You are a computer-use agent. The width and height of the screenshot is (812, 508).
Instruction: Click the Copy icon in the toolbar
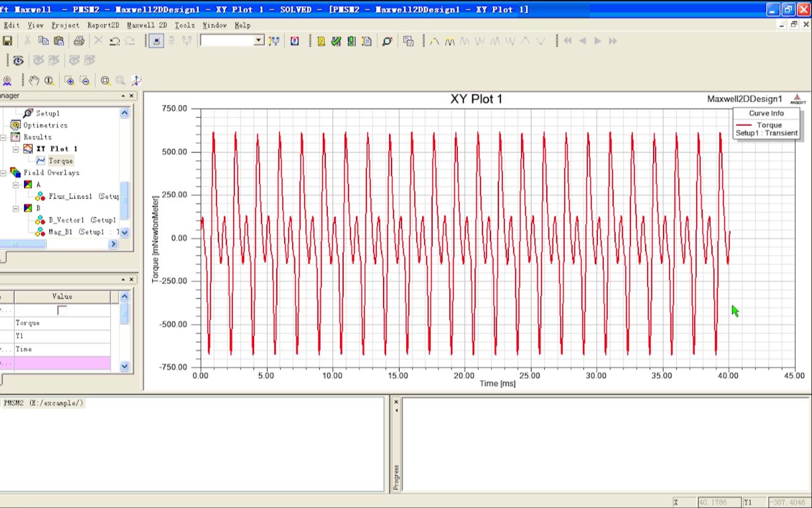tap(44, 41)
